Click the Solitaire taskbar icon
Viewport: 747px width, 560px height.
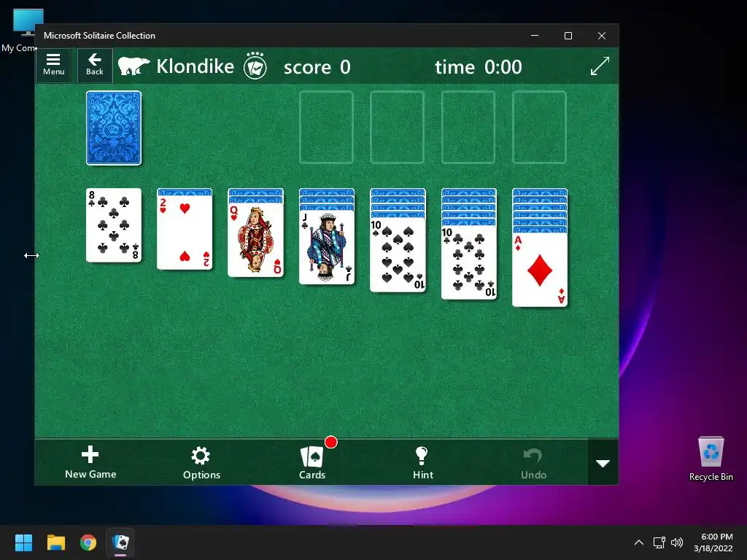(x=120, y=542)
